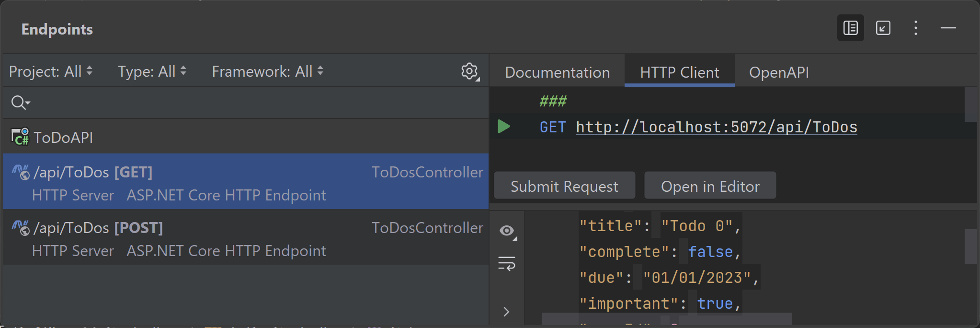Screen dimensions: 980x328
Task: Toggle the details side panel layout icon
Action: pyautogui.click(x=850, y=28)
